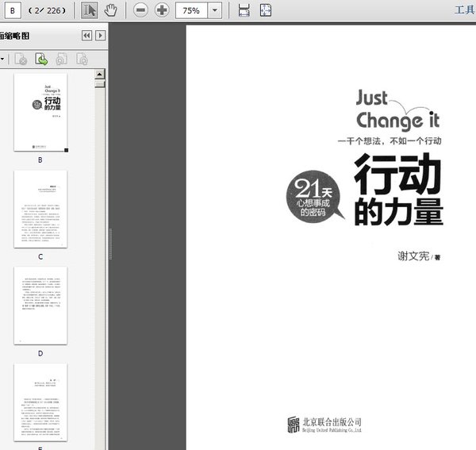476x450 pixels.
Task: Click the panel splitter handle beside thumbnails
Action: click(109, 238)
